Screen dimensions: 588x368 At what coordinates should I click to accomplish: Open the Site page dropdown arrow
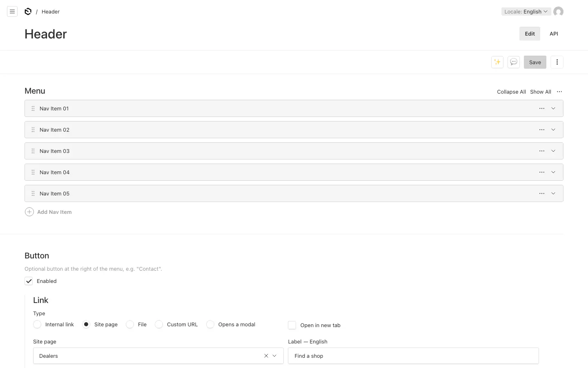[274, 356]
